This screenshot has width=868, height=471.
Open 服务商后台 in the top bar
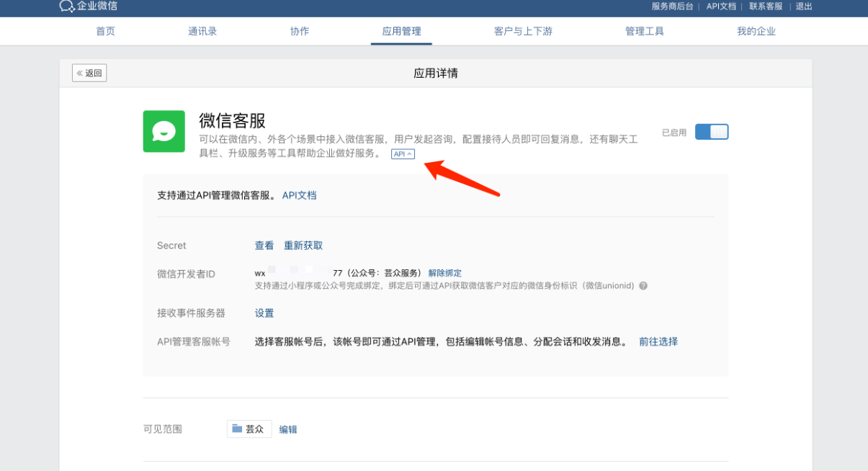(x=672, y=6)
